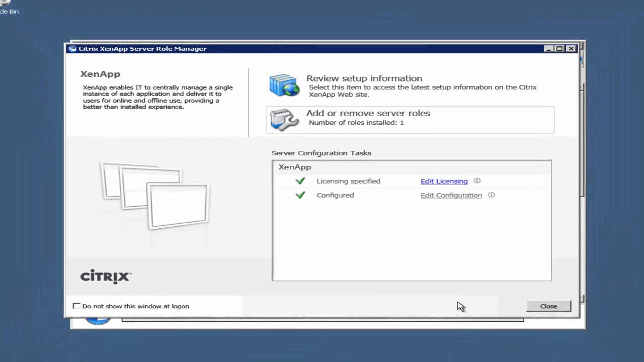The image size is (644, 362).
Task: Open the info icon next to Edit Configuration
Action: [x=492, y=195]
